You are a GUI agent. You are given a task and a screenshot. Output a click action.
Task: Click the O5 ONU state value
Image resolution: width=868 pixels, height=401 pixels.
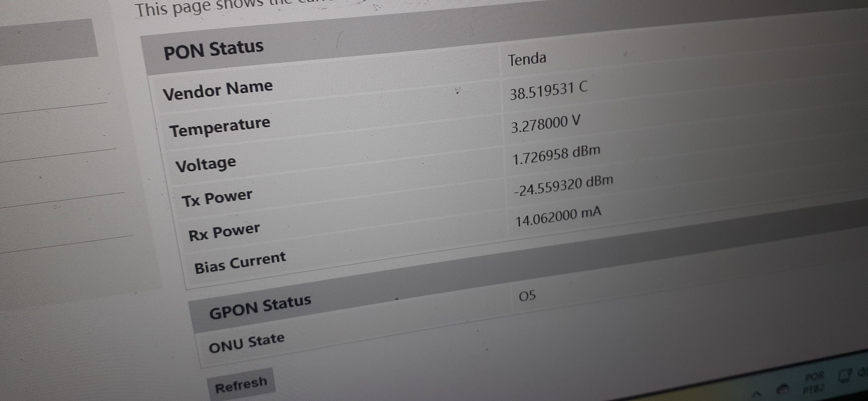pos(527,296)
